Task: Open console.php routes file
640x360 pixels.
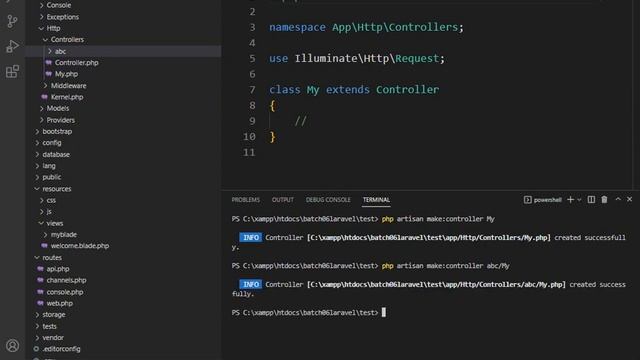Action: (65, 292)
